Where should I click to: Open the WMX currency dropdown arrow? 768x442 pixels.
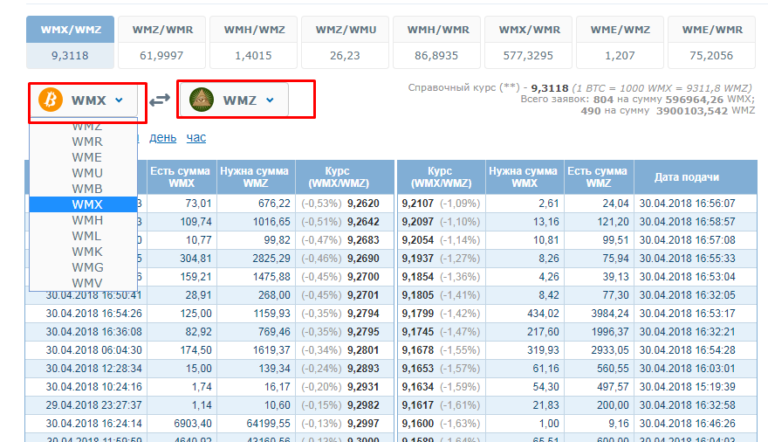click(x=119, y=100)
